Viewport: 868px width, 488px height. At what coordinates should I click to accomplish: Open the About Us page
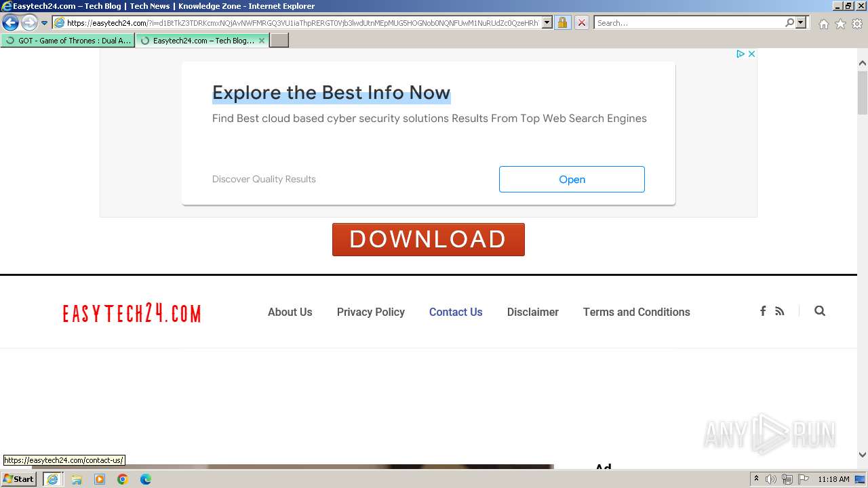(x=290, y=312)
